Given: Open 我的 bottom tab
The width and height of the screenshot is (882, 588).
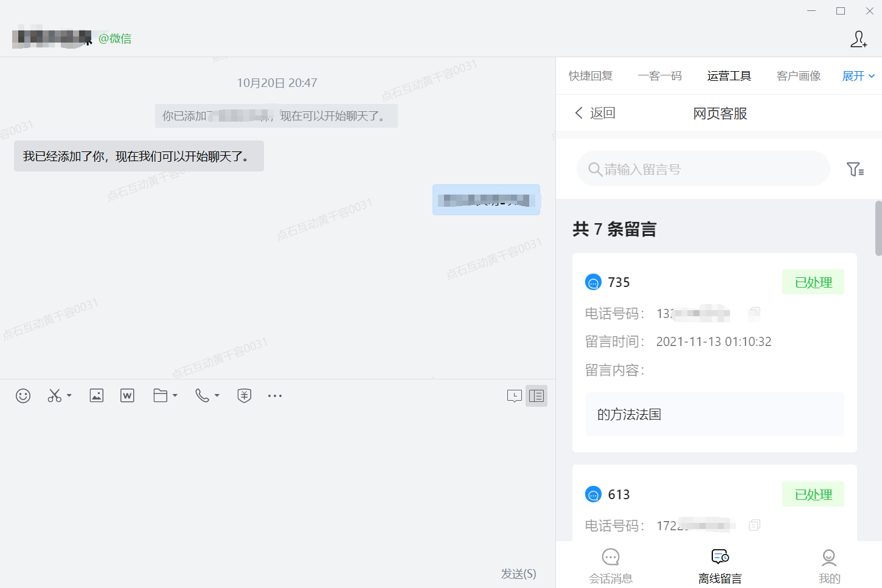Looking at the screenshot, I should click(x=829, y=566).
